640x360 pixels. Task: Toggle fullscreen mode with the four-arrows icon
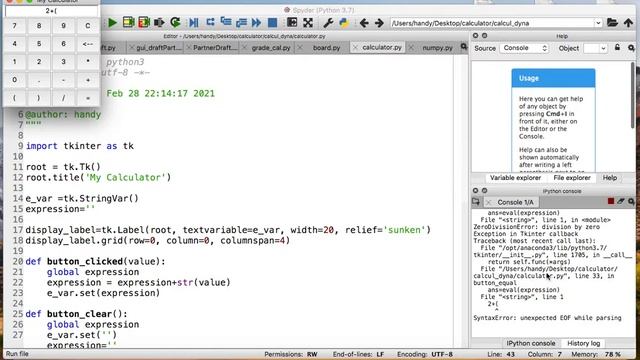tap(308, 22)
